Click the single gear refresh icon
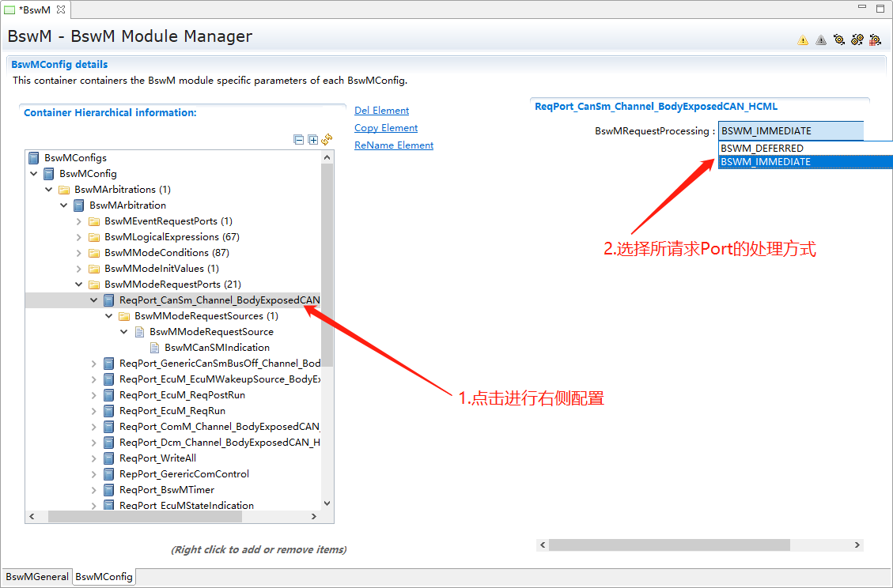 [839, 40]
